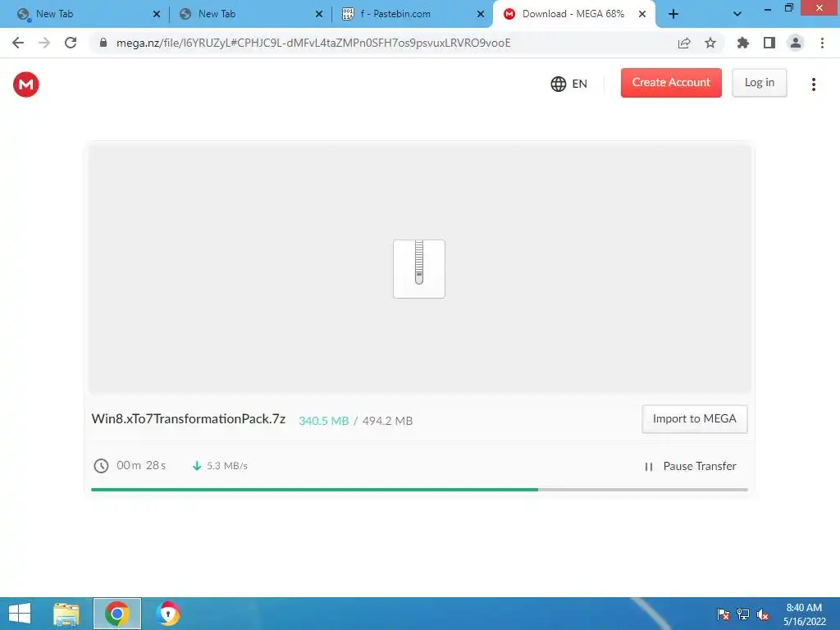Go back with browser back arrow
Image resolution: width=840 pixels, height=630 pixels.
click(x=18, y=43)
